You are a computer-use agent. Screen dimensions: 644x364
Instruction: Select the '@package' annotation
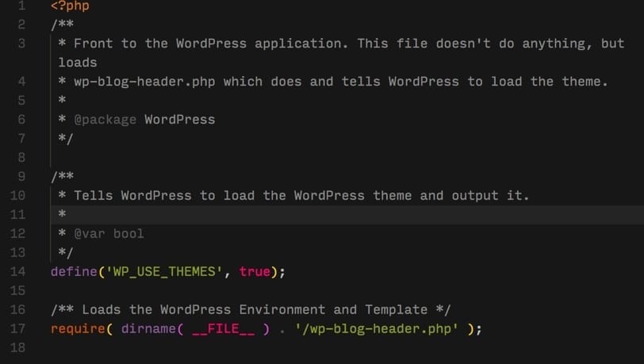105,120
